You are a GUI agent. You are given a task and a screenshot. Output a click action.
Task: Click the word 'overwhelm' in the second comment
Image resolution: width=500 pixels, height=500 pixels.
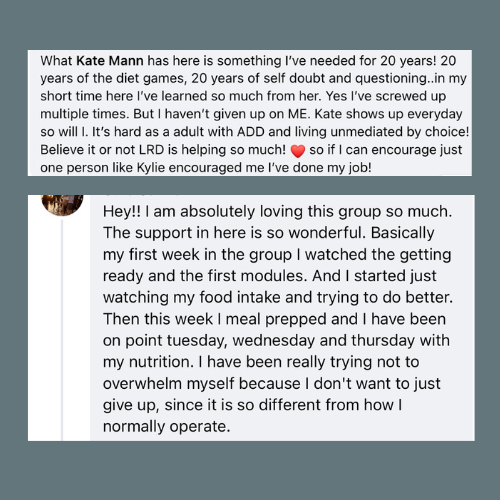142,384
